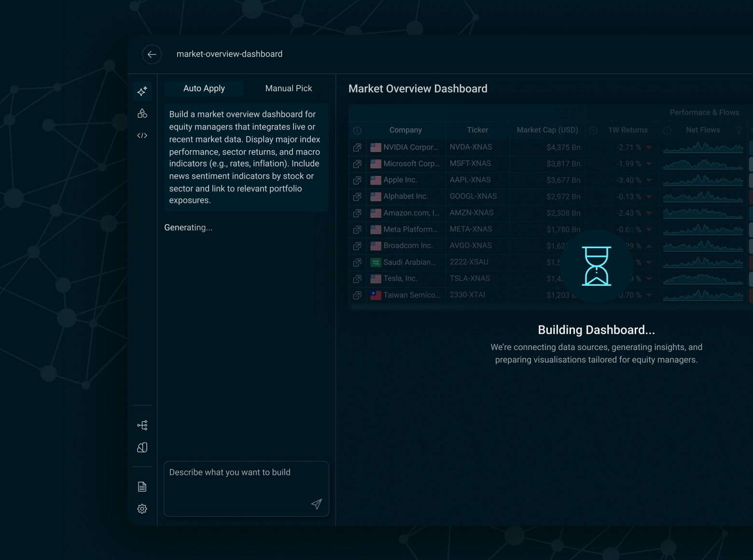Open the templates layout sidebar icon
The width and height of the screenshot is (753, 560).
coord(142,448)
